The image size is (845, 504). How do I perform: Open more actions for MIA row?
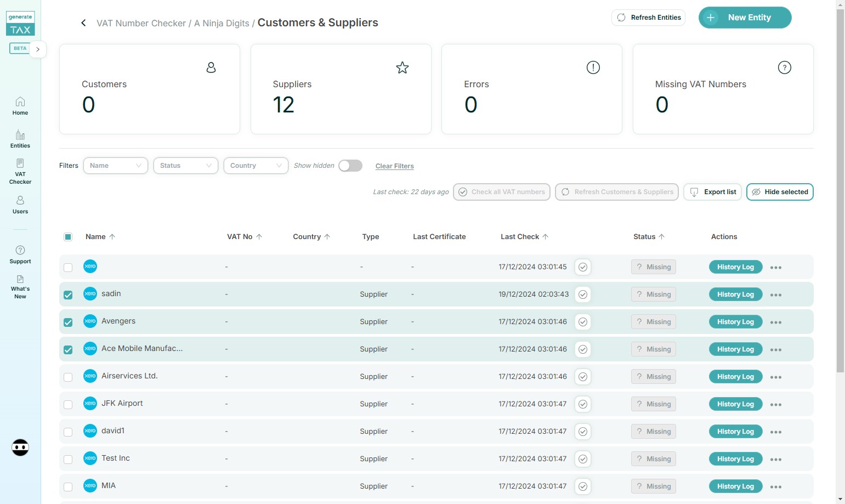pyautogui.click(x=776, y=487)
